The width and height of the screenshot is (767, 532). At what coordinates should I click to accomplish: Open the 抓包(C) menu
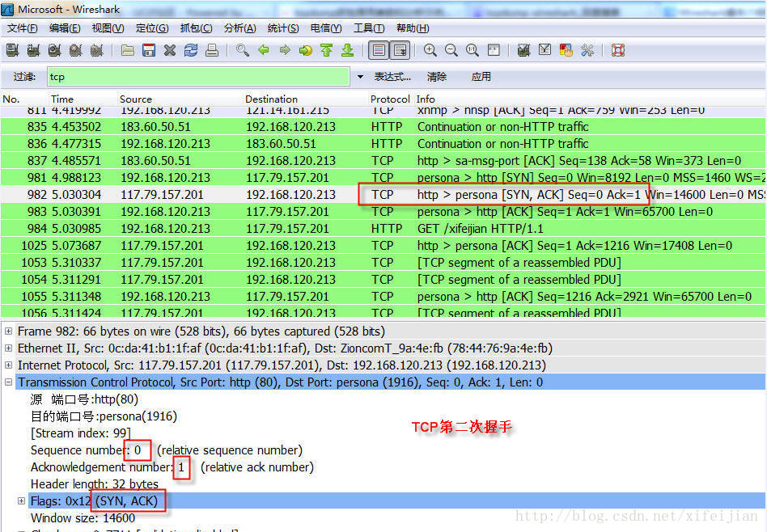(196, 28)
